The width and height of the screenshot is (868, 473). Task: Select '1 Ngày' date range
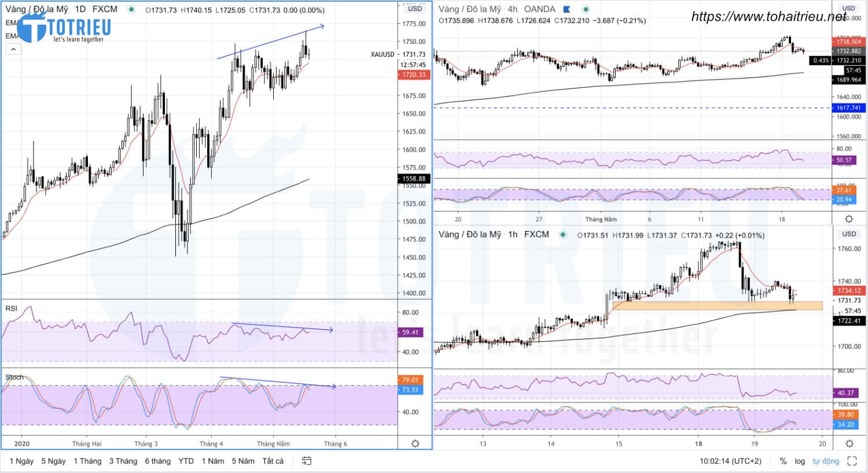(x=21, y=461)
